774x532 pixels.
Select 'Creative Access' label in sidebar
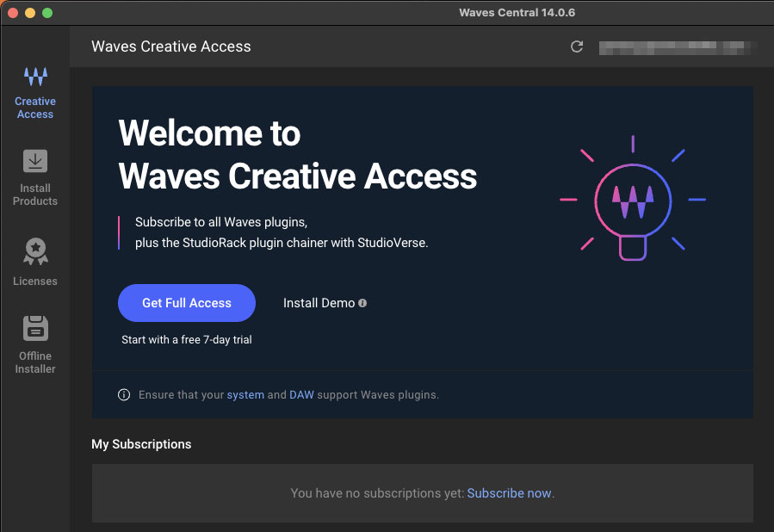pyautogui.click(x=35, y=108)
